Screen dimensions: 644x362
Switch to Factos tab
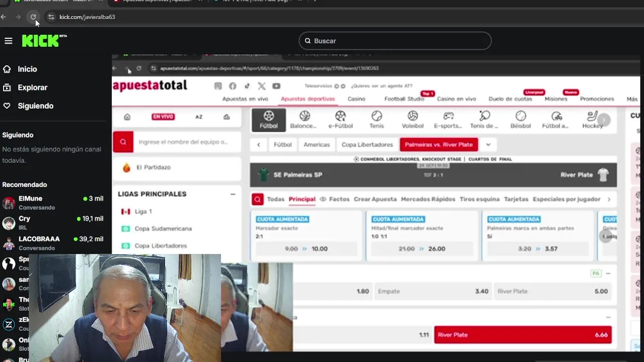point(335,200)
